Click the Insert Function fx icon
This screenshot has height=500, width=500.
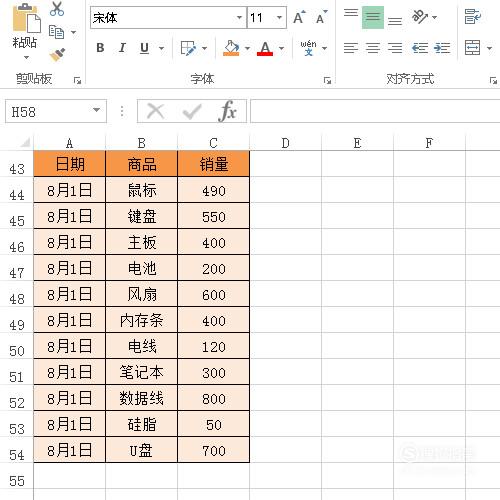pyautogui.click(x=227, y=111)
